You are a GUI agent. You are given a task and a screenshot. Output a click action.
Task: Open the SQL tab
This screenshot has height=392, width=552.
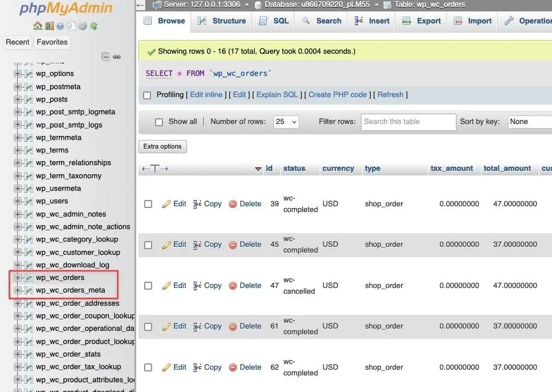[273, 21]
